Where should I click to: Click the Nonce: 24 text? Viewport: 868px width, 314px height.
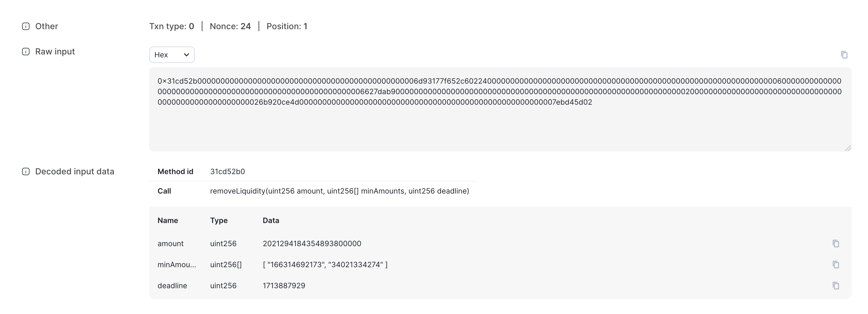pos(230,26)
